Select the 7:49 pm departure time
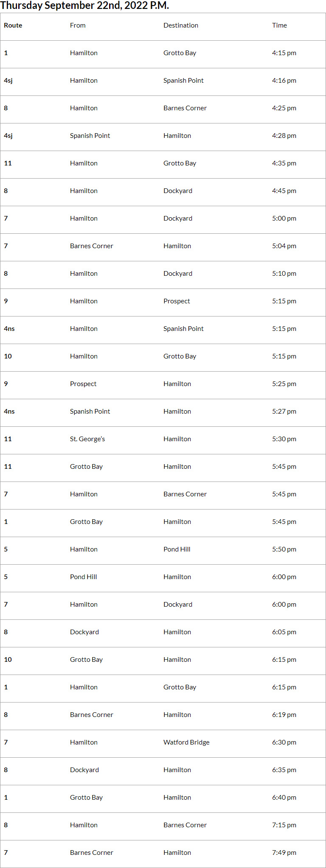This screenshot has width=326, height=868. 284,853
